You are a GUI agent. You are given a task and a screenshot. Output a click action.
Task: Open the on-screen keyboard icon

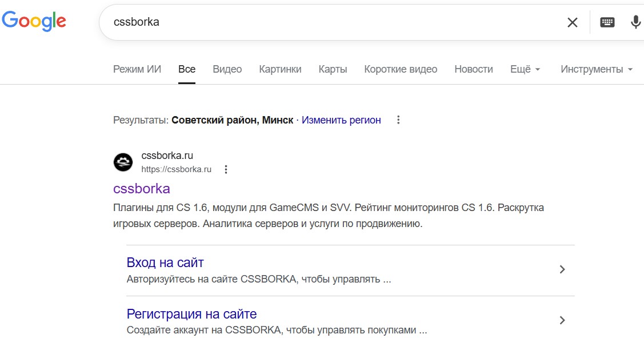tap(607, 22)
